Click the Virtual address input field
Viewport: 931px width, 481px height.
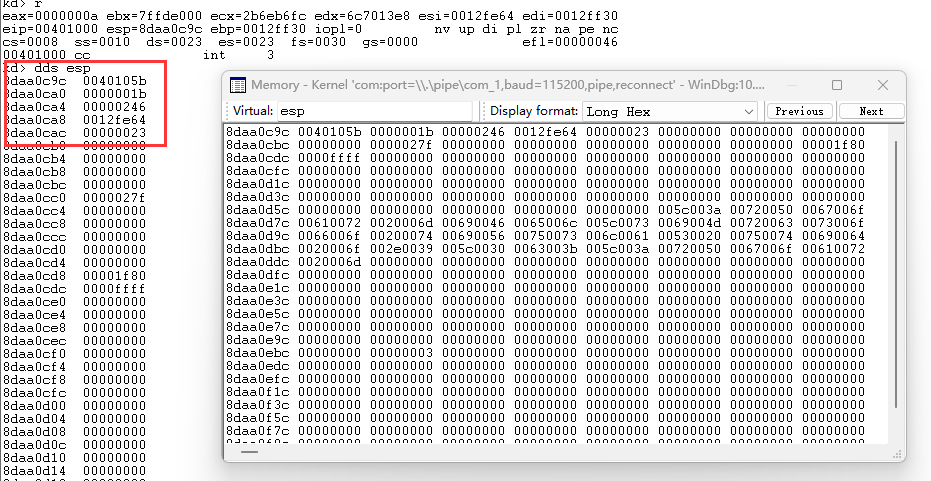click(x=374, y=111)
